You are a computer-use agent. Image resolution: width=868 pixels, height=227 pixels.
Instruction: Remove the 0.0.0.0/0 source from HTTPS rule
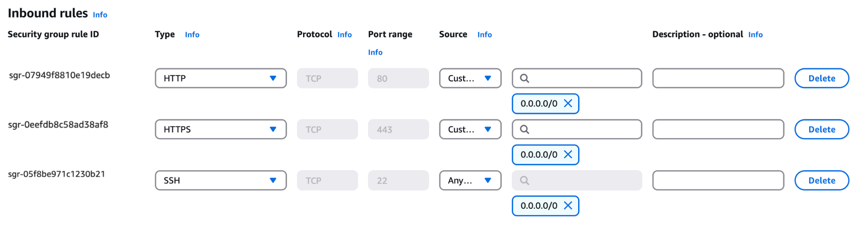click(x=568, y=155)
